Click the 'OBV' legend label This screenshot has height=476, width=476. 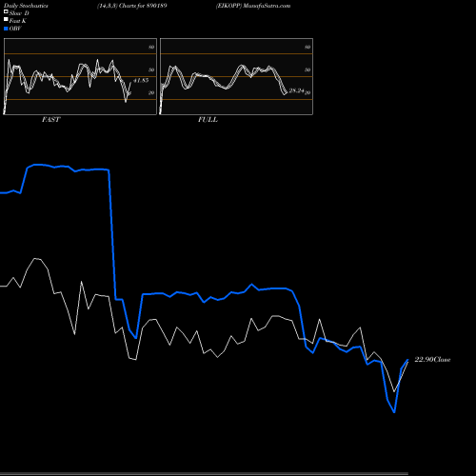point(15,29)
